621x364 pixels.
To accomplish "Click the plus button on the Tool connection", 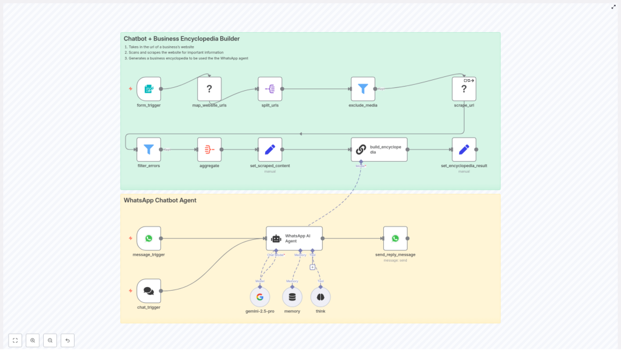I will pos(313,266).
